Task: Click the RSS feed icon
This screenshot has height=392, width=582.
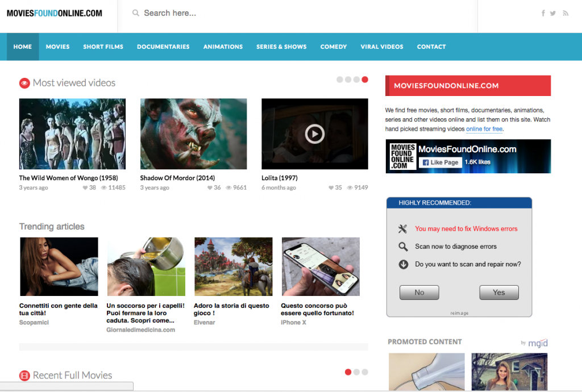Action: tap(566, 13)
